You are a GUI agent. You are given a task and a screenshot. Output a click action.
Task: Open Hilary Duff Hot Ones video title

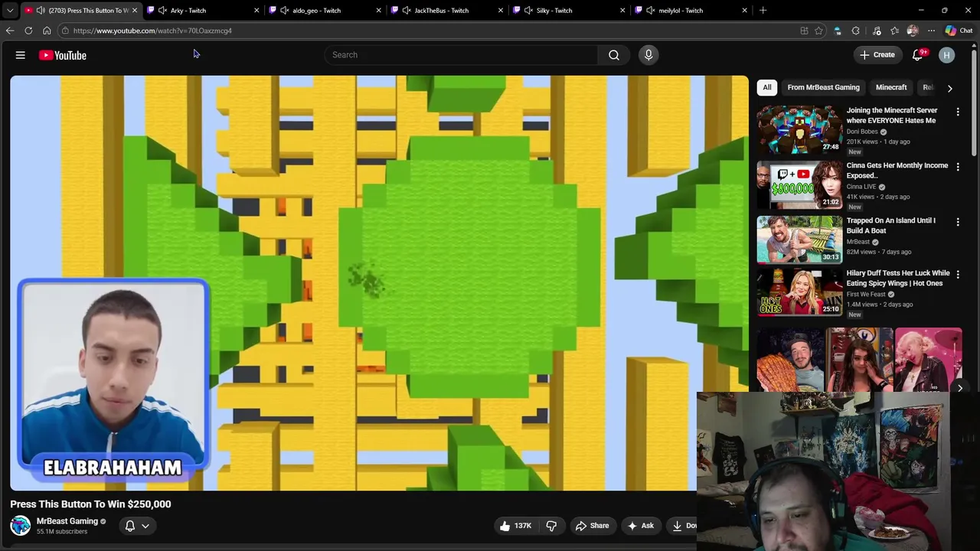pos(898,278)
